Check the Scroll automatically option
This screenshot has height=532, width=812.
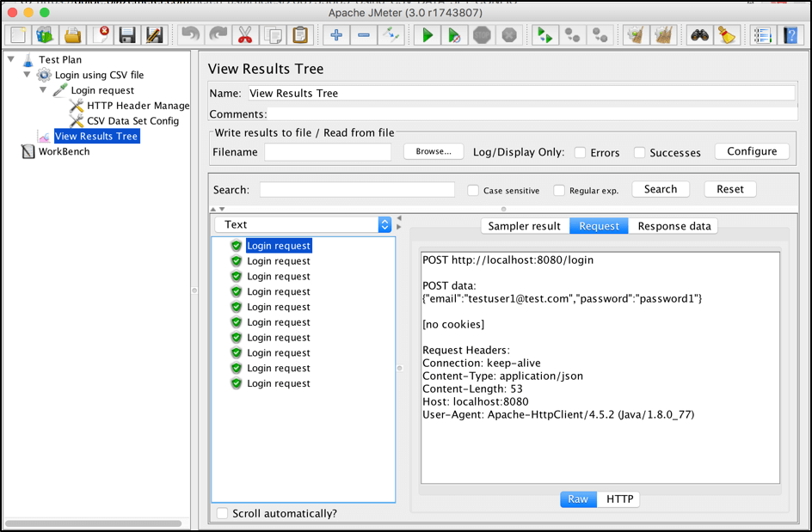(222, 513)
